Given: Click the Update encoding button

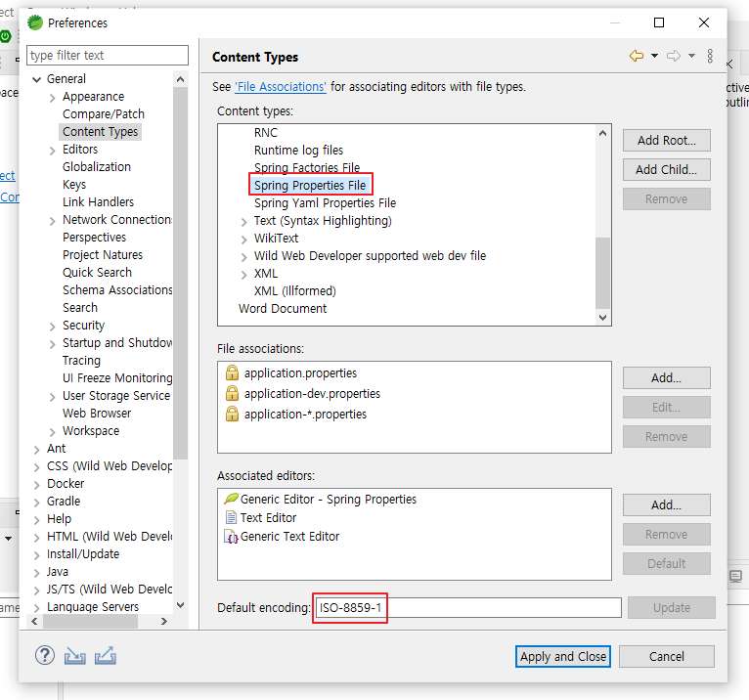Looking at the screenshot, I should (672, 608).
